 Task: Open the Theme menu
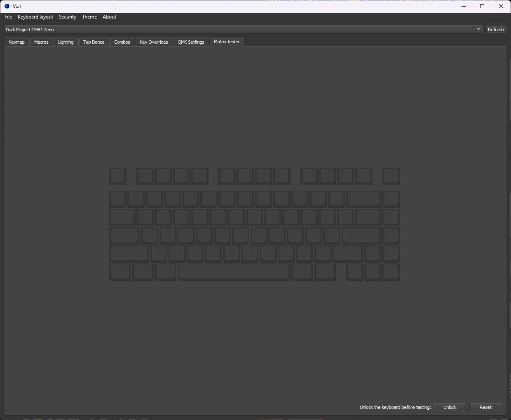[x=89, y=17]
